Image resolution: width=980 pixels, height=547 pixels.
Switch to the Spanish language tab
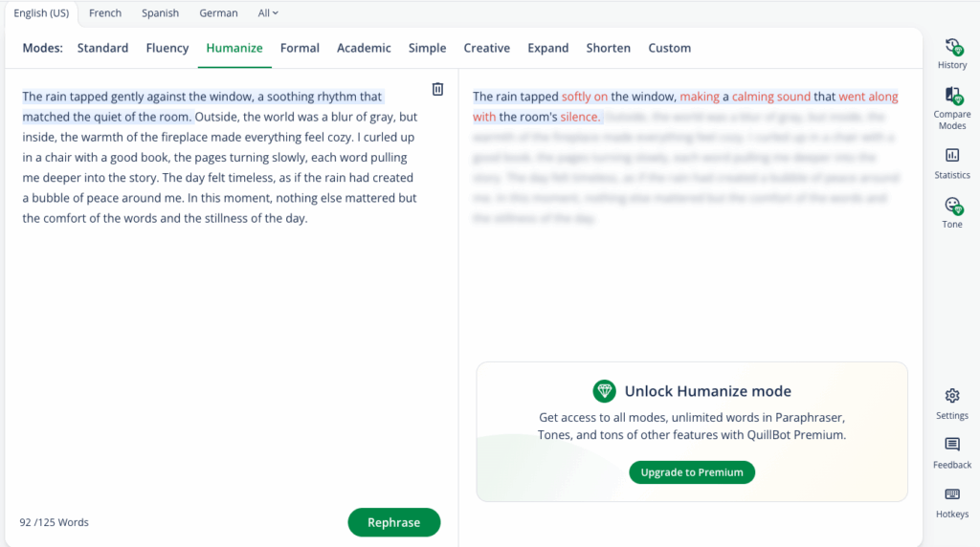point(160,13)
